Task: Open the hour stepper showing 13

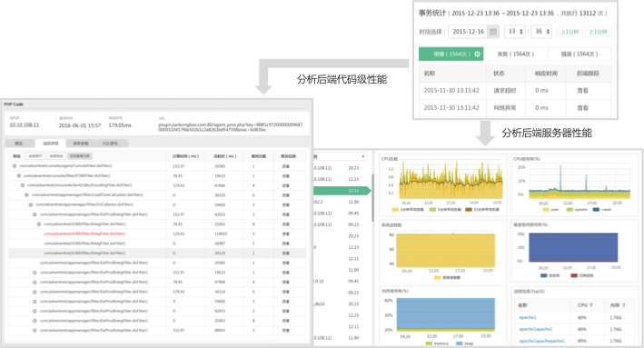Action: [x=515, y=32]
